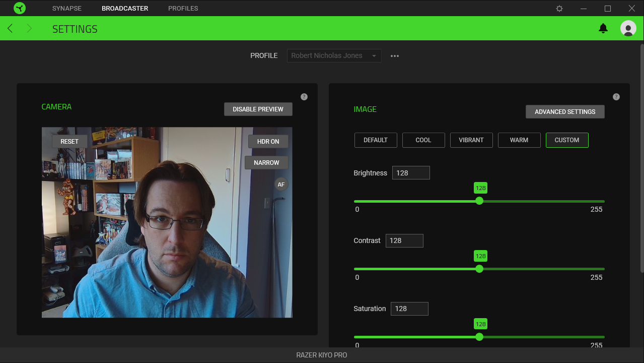Open the settings gear icon
The height and width of the screenshot is (363, 644).
[559, 9]
